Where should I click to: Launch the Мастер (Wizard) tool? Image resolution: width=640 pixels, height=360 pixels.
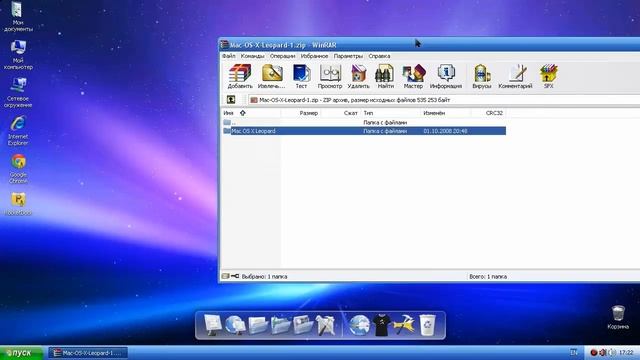point(413,76)
